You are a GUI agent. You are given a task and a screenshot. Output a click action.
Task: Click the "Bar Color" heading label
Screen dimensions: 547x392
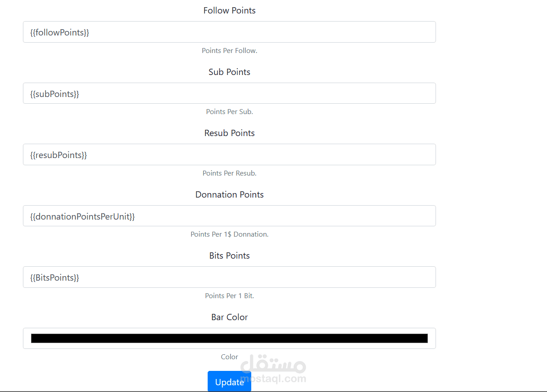pyautogui.click(x=229, y=317)
